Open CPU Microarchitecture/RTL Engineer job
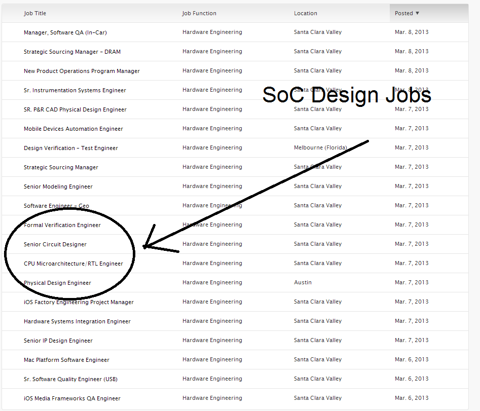 pyautogui.click(x=73, y=264)
